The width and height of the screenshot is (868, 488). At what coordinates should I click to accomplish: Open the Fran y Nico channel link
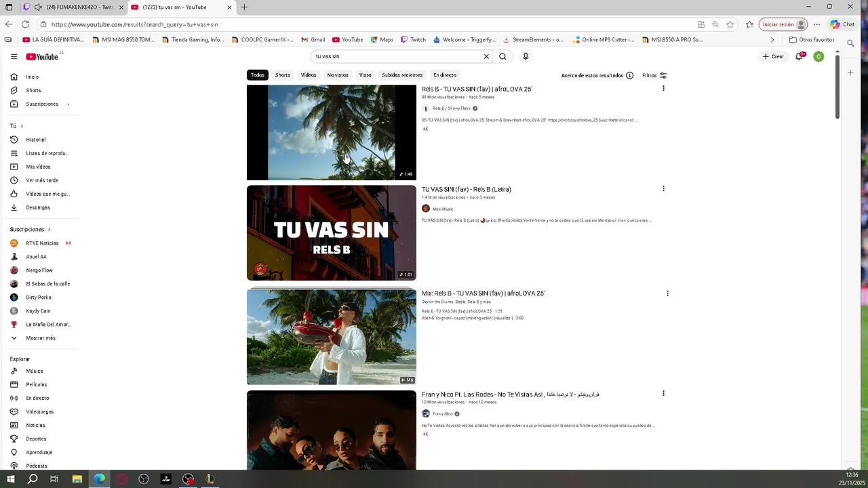click(x=443, y=413)
